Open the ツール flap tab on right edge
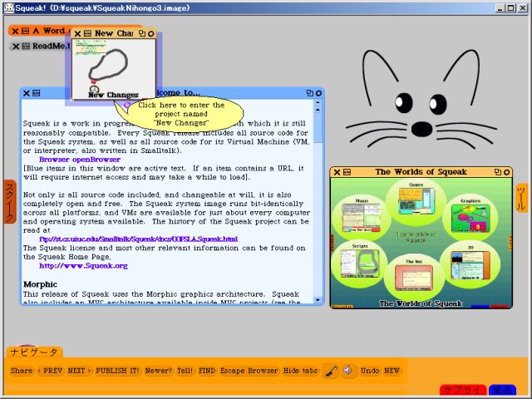532x399 pixels. point(522,198)
